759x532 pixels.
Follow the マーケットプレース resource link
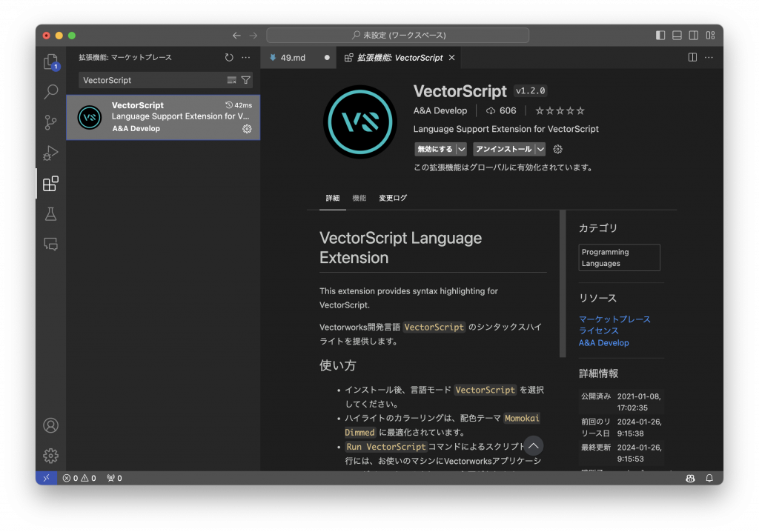(614, 319)
